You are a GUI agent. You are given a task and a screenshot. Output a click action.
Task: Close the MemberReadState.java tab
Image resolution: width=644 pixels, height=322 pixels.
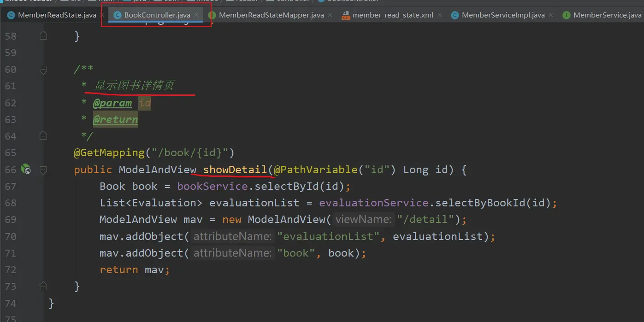(103, 15)
